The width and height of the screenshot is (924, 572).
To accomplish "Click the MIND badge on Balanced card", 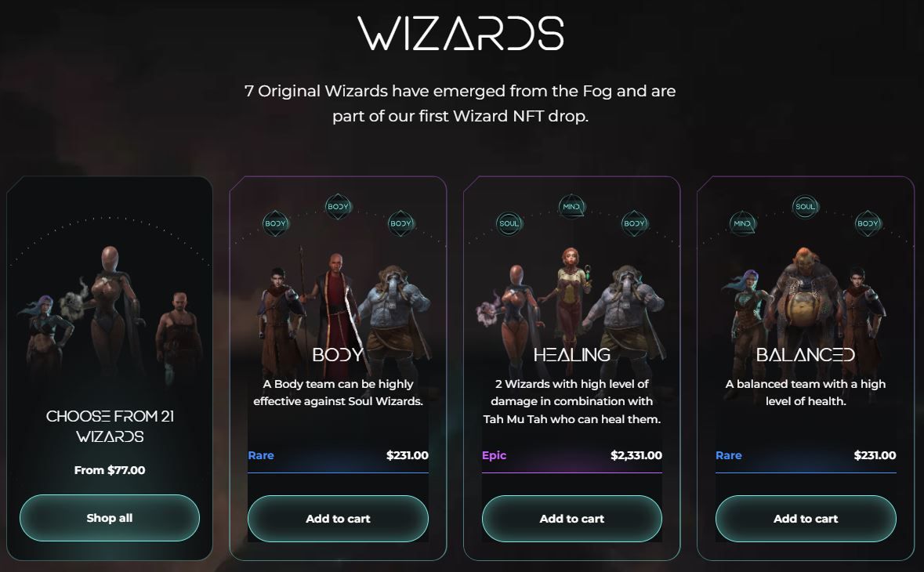I will (742, 223).
